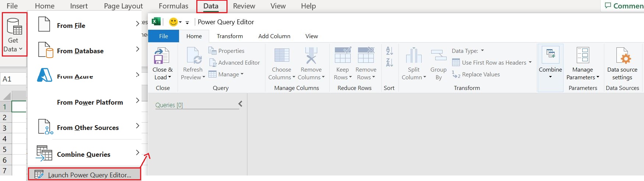Click the Close & Load icon
This screenshot has height=181, width=644.
tap(161, 56)
